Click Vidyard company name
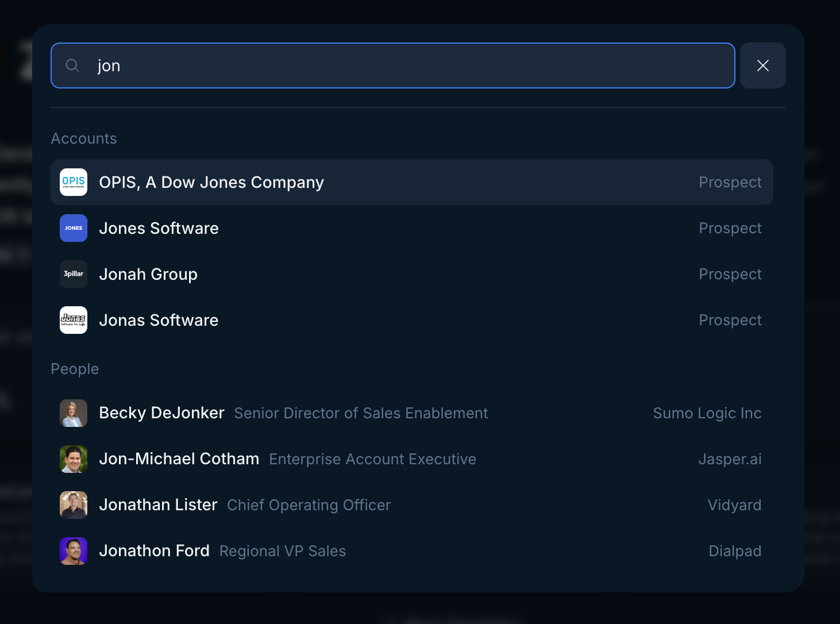This screenshot has height=624, width=840. click(734, 505)
